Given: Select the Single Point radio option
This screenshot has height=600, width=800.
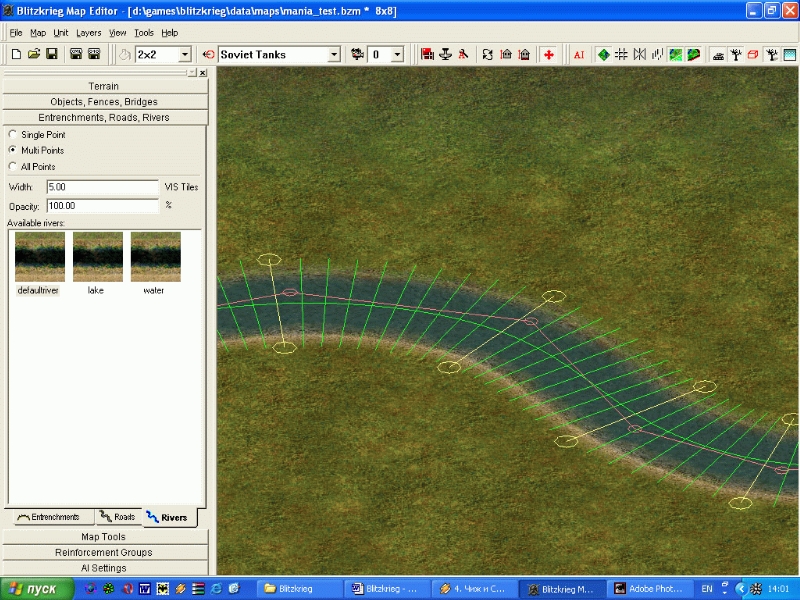Looking at the screenshot, I should pos(12,134).
